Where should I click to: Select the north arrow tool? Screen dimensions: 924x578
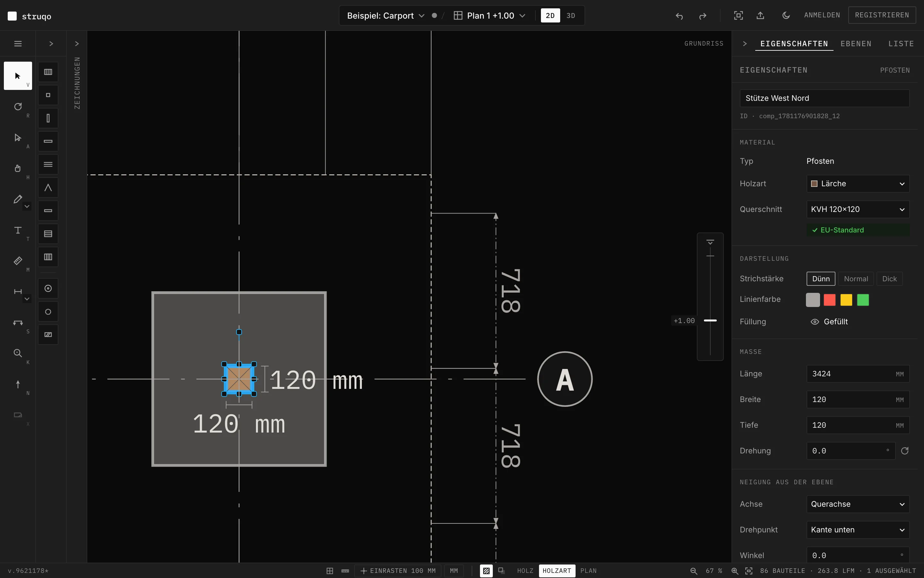[x=18, y=384]
